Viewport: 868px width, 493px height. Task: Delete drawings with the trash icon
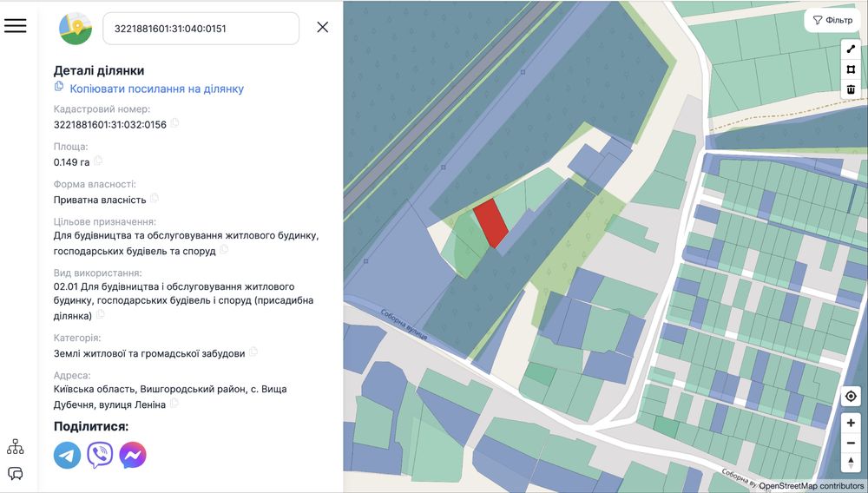pyautogui.click(x=851, y=89)
